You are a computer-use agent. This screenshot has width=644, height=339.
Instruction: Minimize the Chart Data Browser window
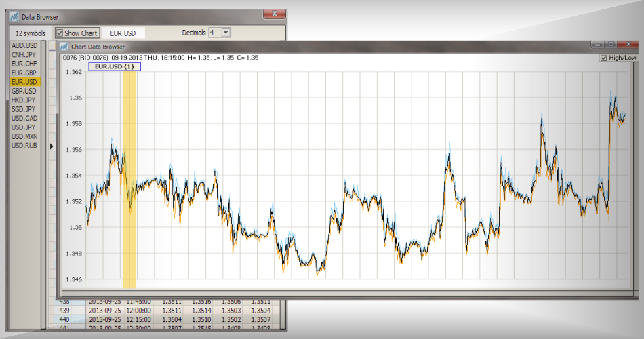point(596,44)
